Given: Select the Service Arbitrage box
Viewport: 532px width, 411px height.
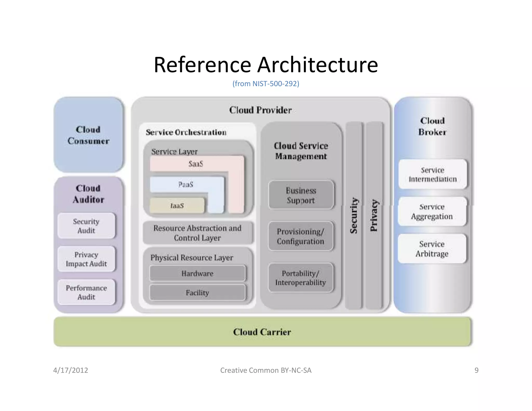Looking at the screenshot, I should pyautogui.click(x=432, y=249).
